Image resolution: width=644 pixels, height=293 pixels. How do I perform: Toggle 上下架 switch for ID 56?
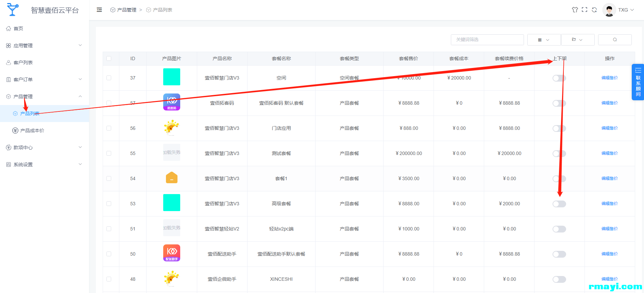point(559,128)
